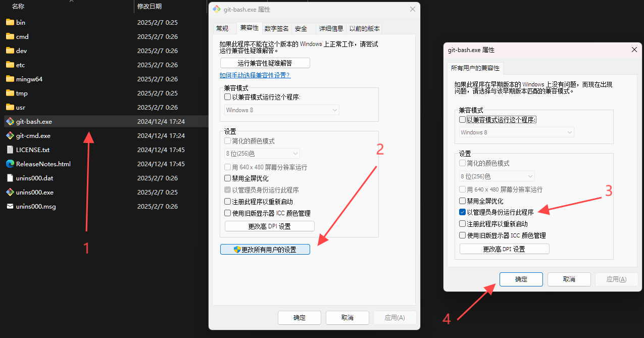Click the LICENSE.txt document icon
644x338 pixels.
9,150
